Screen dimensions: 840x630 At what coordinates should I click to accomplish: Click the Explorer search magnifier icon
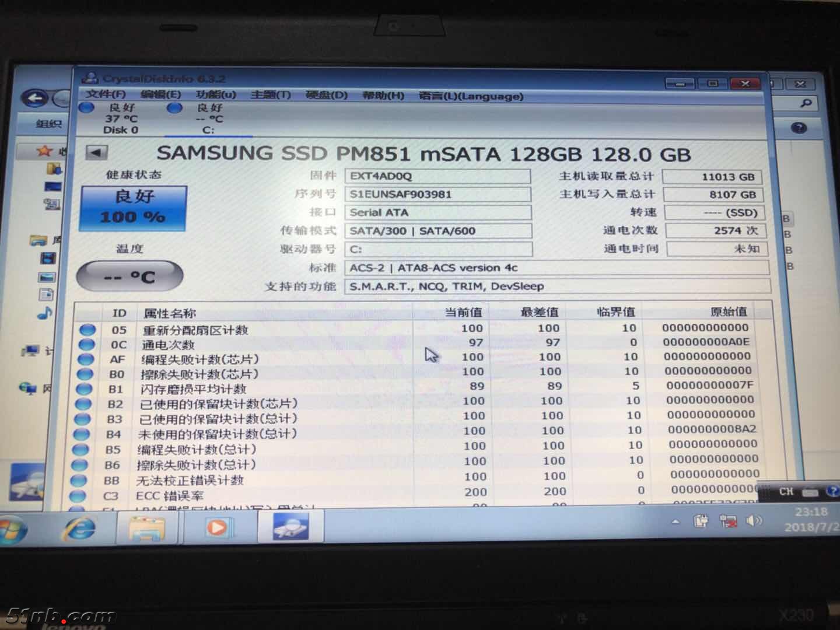pyautogui.click(x=807, y=104)
